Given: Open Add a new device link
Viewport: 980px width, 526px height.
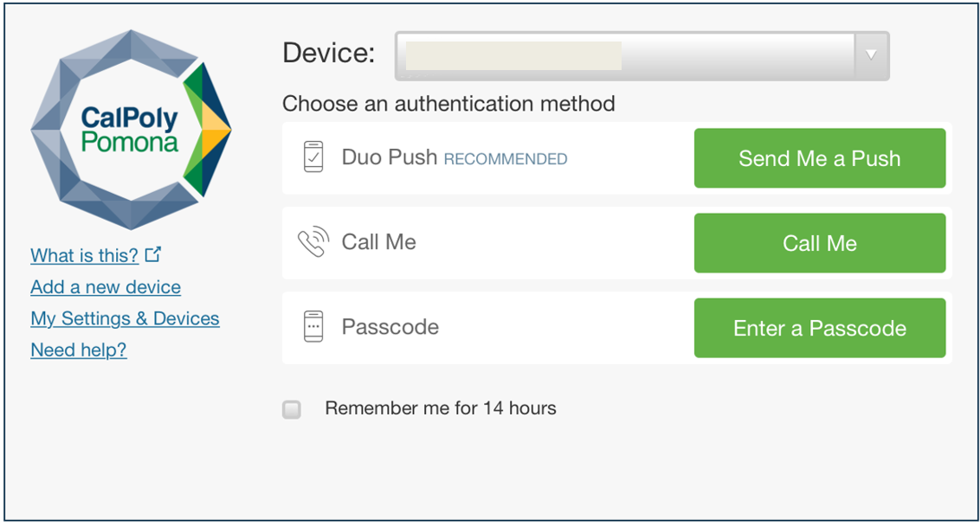Looking at the screenshot, I should [x=106, y=286].
